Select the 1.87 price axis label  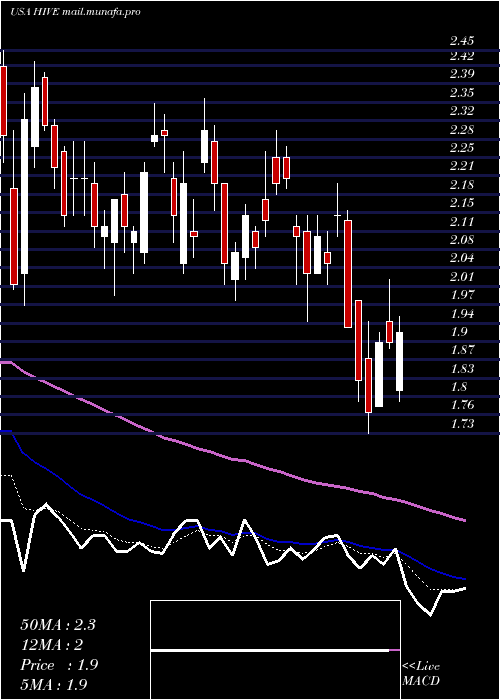[x=462, y=350]
